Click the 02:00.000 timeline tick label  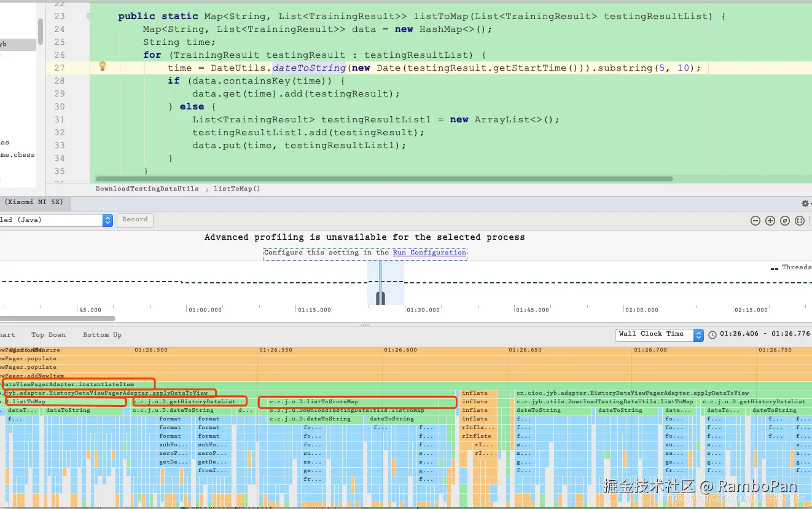click(642, 310)
